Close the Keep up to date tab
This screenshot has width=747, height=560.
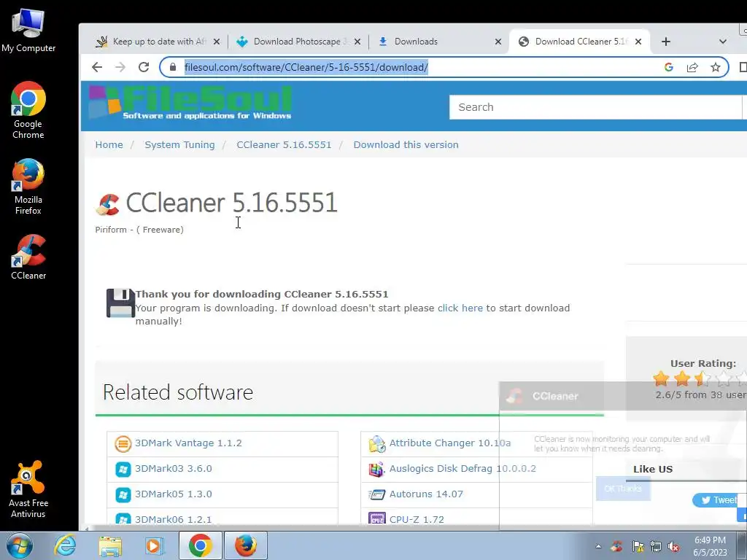pos(217,42)
